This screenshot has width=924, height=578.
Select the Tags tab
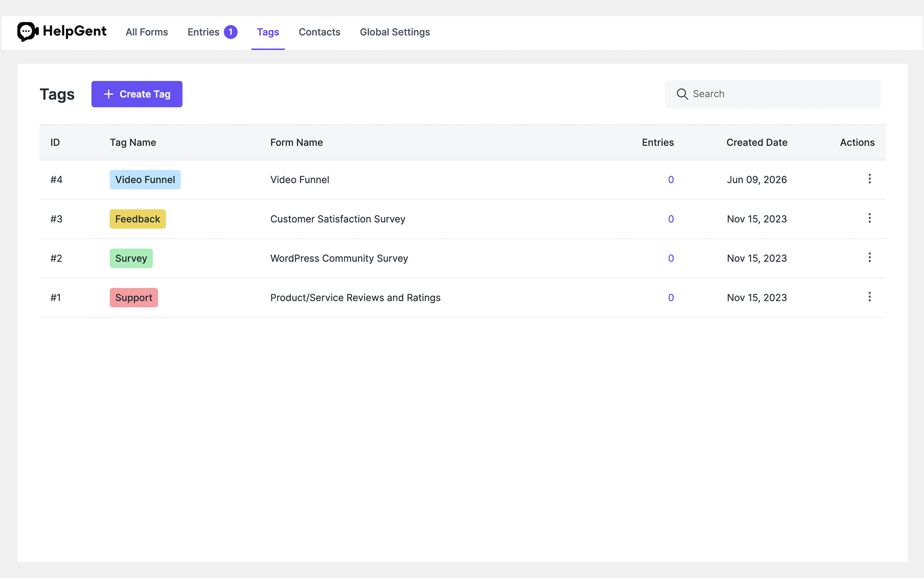click(x=268, y=32)
